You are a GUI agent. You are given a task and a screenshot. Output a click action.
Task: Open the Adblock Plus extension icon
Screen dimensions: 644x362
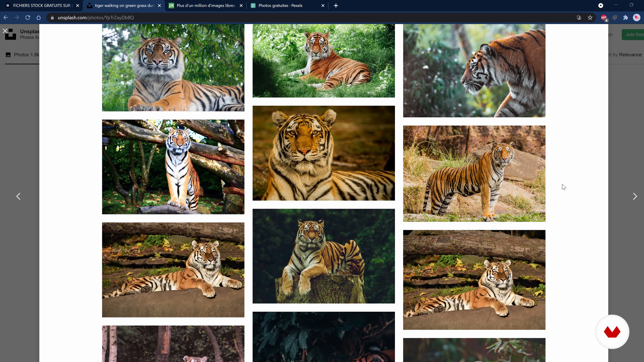604,17
